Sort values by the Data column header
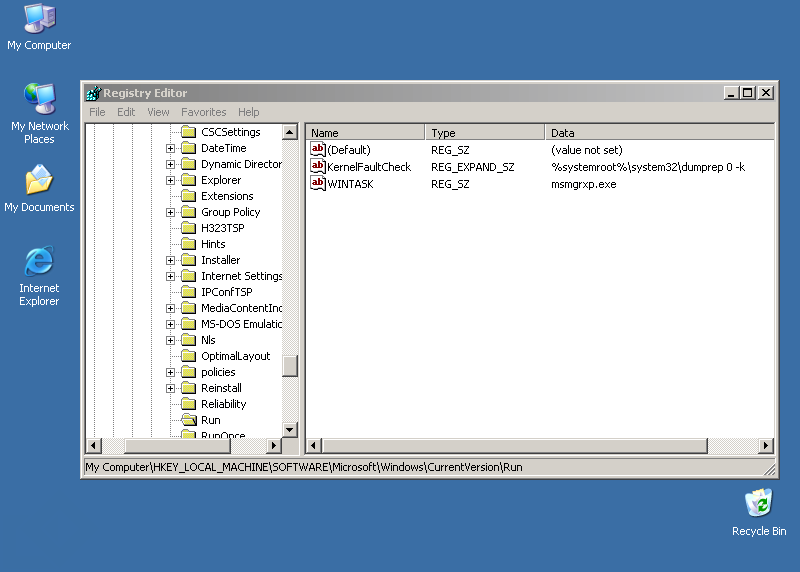800x572 pixels. (660, 133)
